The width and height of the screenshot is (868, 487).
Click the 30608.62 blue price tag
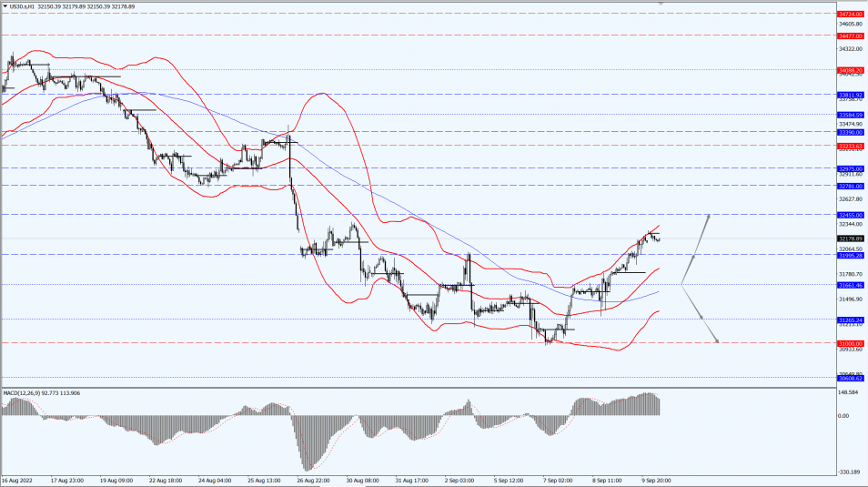tap(850, 378)
